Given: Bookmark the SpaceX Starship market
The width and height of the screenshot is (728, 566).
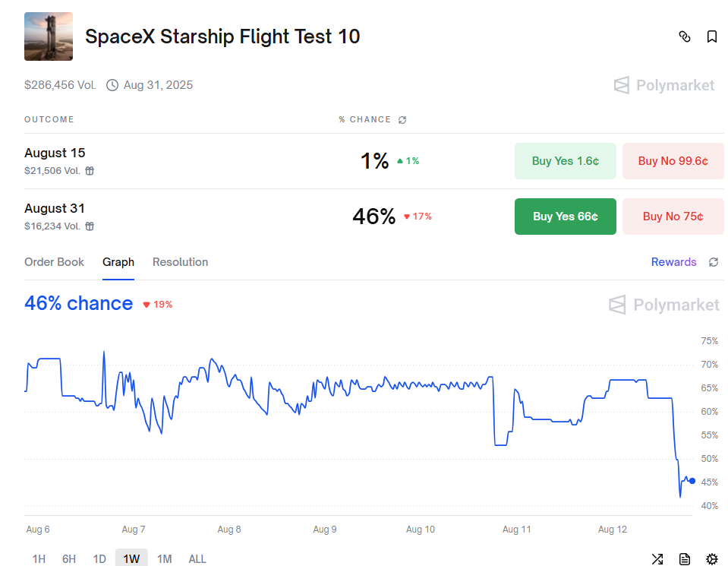Looking at the screenshot, I should click(712, 36).
